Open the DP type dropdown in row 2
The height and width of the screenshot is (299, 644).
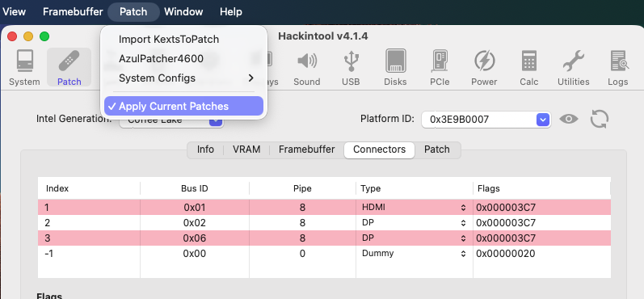(414, 223)
